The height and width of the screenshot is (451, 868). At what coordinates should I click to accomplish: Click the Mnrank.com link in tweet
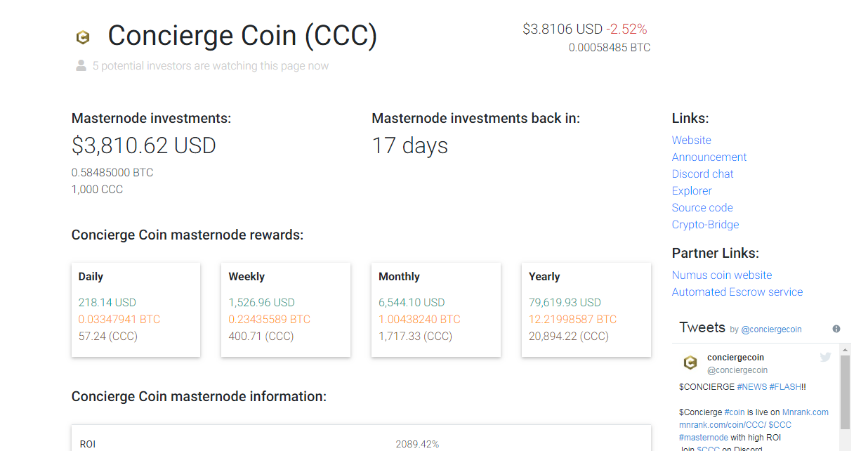[x=805, y=412]
